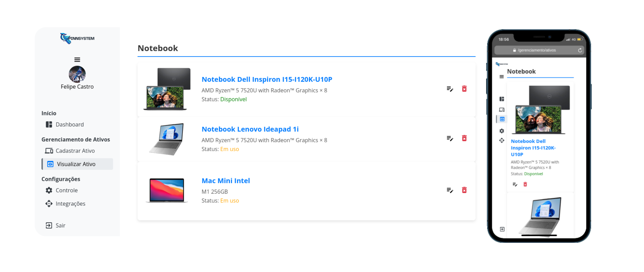The height and width of the screenshot is (272, 644).
Task: Tap the edit icon on phone Dell card
Action: click(514, 184)
